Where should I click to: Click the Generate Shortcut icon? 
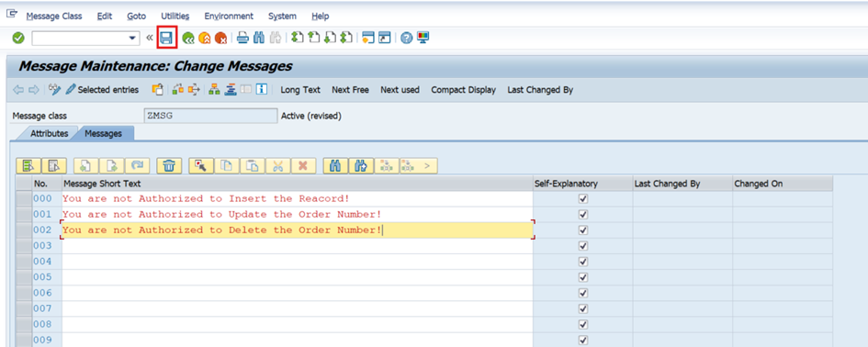pos(385,38)
